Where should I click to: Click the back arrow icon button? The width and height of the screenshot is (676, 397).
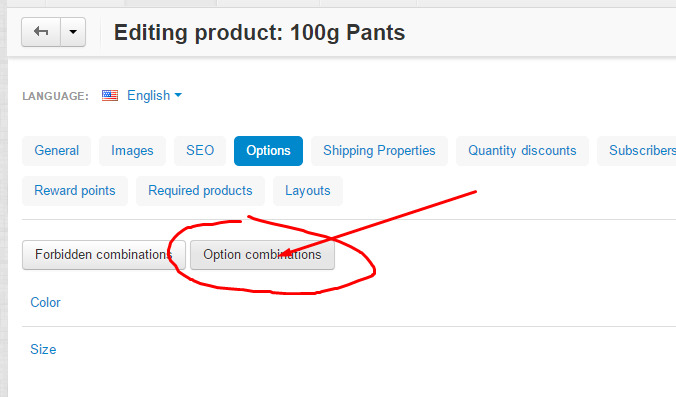tap(41, 32)
